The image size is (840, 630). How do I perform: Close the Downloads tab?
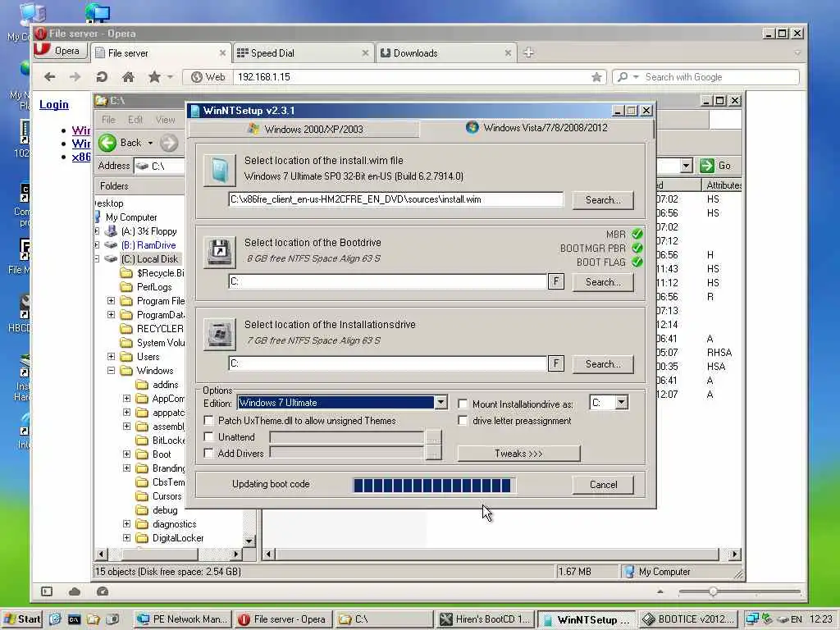click(508, 53)
